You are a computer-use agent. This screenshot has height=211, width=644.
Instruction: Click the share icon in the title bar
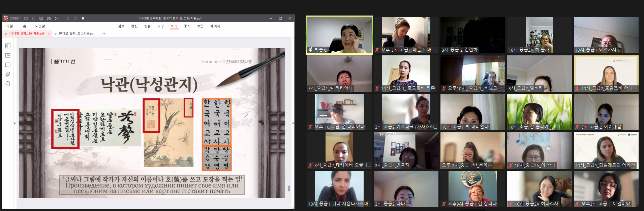(56, 18)
